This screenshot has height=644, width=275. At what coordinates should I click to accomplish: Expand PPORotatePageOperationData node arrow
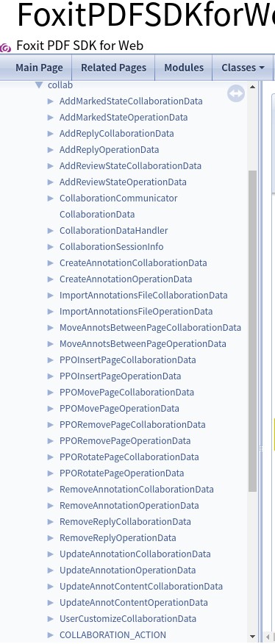click(51, 473)
